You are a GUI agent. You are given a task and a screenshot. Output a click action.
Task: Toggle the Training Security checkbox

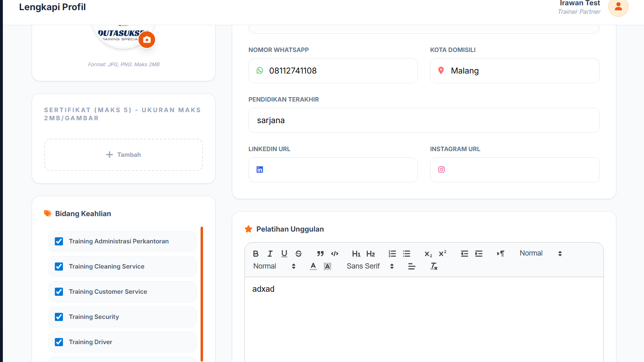[59, 317]
